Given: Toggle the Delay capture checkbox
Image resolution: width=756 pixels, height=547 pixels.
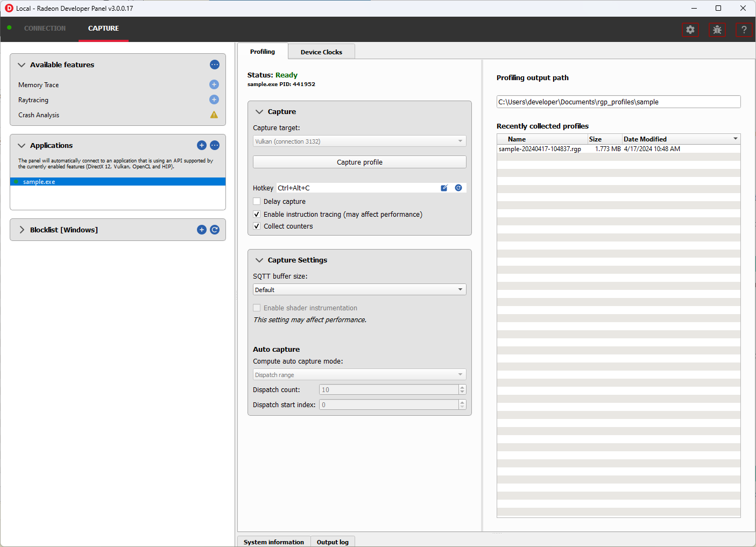Looking at the screenshot, I should point(257,201).
